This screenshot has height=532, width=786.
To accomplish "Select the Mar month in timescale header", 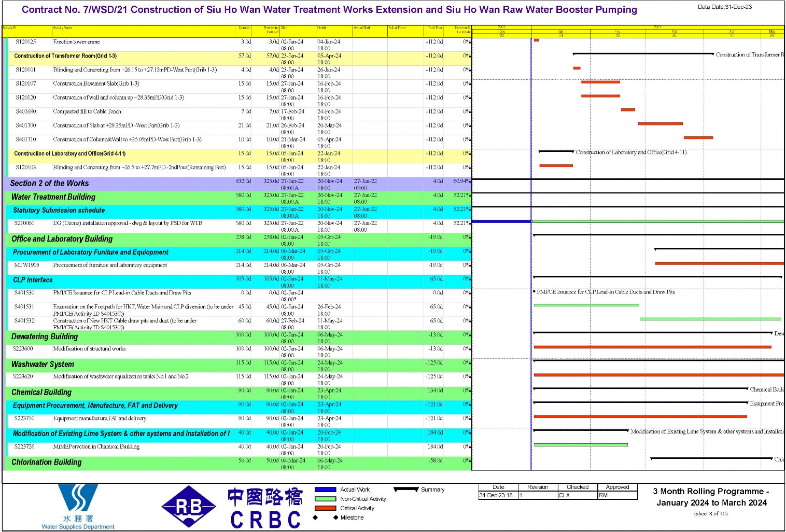I will tap(674, 32).
